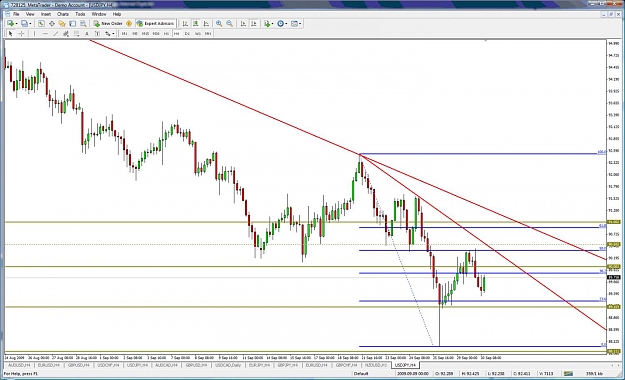Set timeframe to W1
Image resolution: width=625 pixels, height=380 pixels.
pos(198,33)
